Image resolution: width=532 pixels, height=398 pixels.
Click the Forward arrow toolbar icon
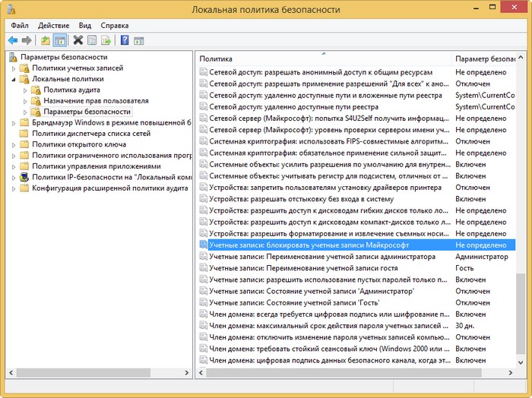27,40
